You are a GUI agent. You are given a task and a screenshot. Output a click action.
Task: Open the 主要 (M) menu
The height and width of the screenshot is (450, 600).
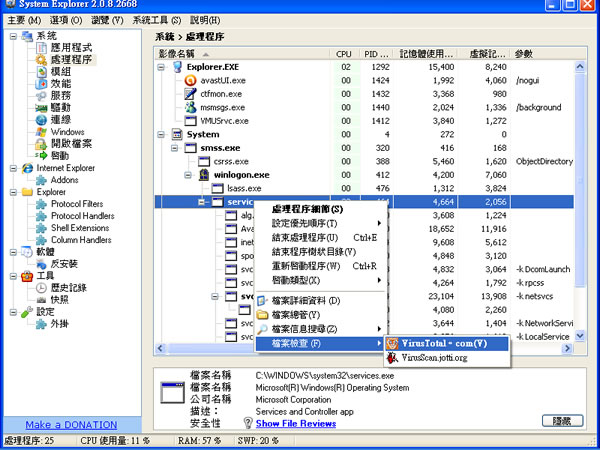point(24,20)
